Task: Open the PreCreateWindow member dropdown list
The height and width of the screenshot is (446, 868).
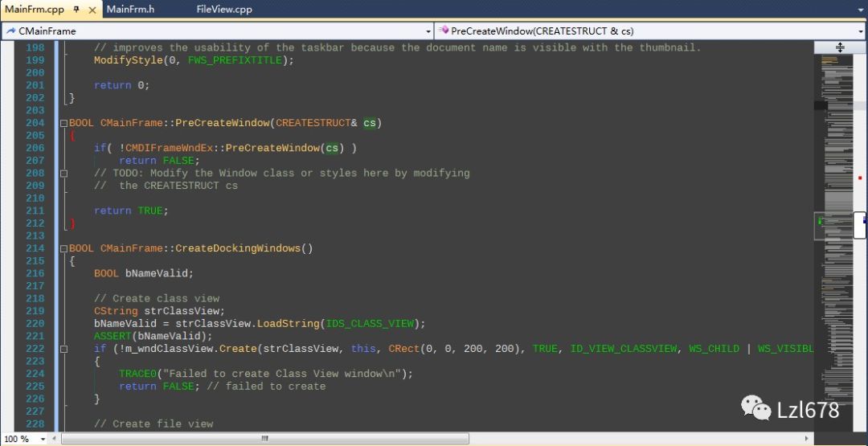Action: click(650, 31)
